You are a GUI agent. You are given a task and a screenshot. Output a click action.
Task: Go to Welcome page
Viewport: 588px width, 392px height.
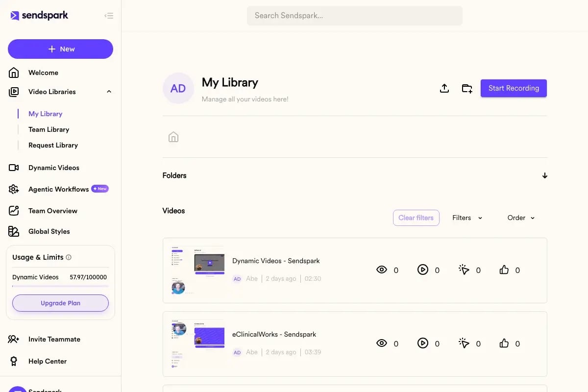point(43,73)
